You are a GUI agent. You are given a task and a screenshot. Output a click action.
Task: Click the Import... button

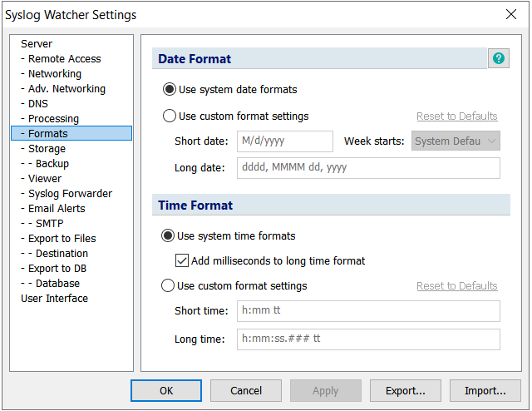click(x=485, y=391)
